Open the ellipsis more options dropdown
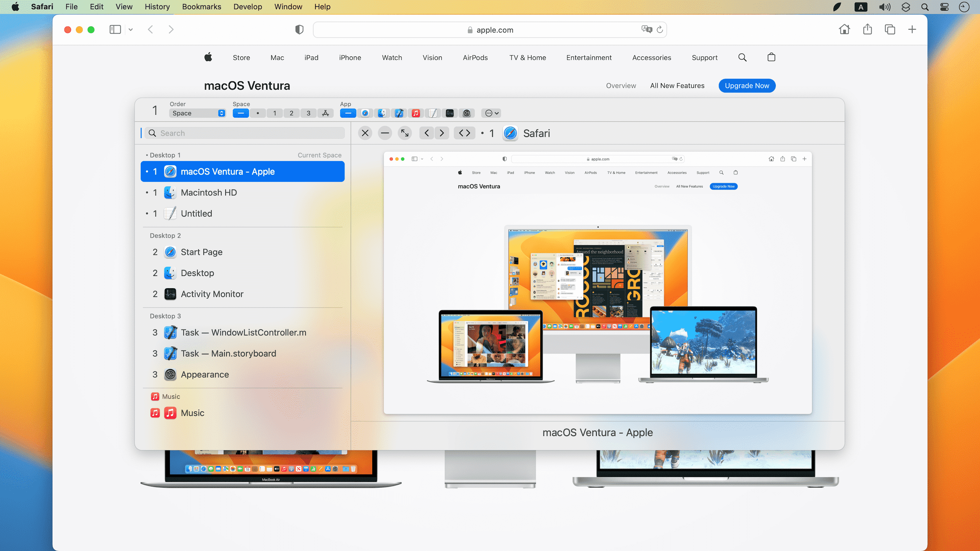 click(491, 113)
